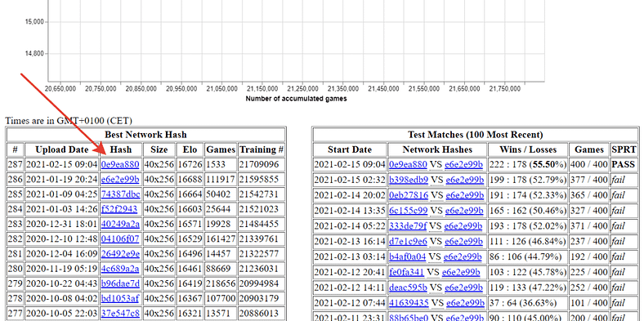
Task: Open network hash 4c689a2a
Action: pyautogui.click(x=120, y=269)
